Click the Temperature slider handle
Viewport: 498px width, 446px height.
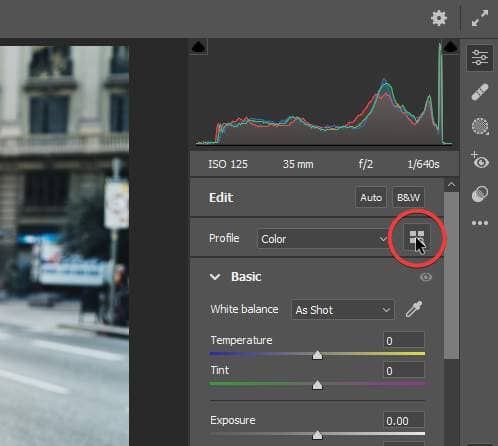pyautogui.click(x=317, y=355)
